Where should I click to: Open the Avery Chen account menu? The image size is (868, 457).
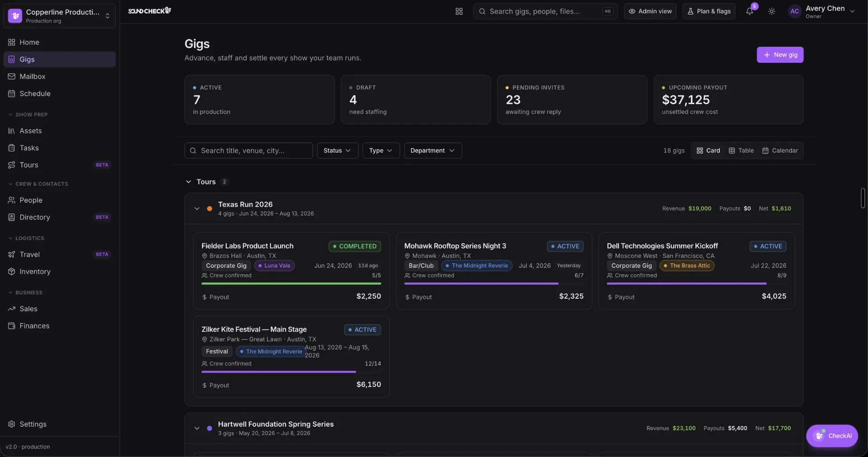(821, 11)
